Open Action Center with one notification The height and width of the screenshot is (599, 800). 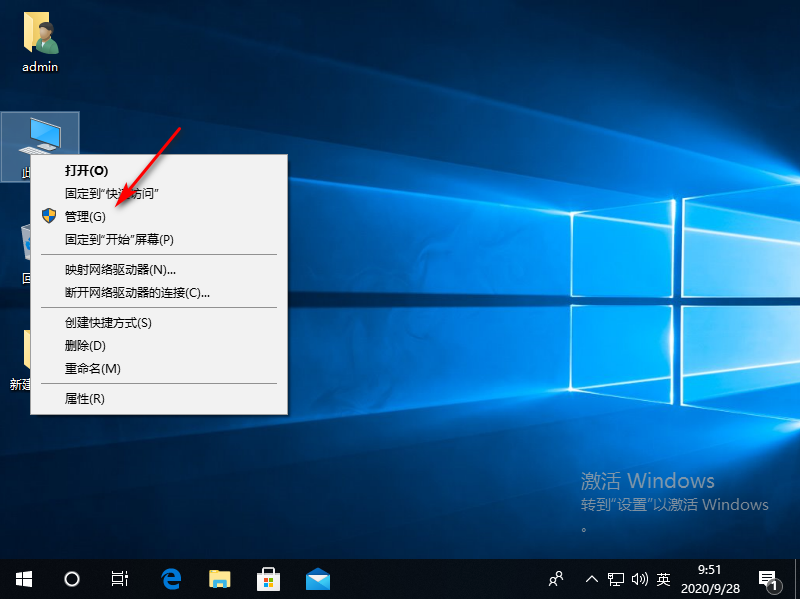click(769, 578)
